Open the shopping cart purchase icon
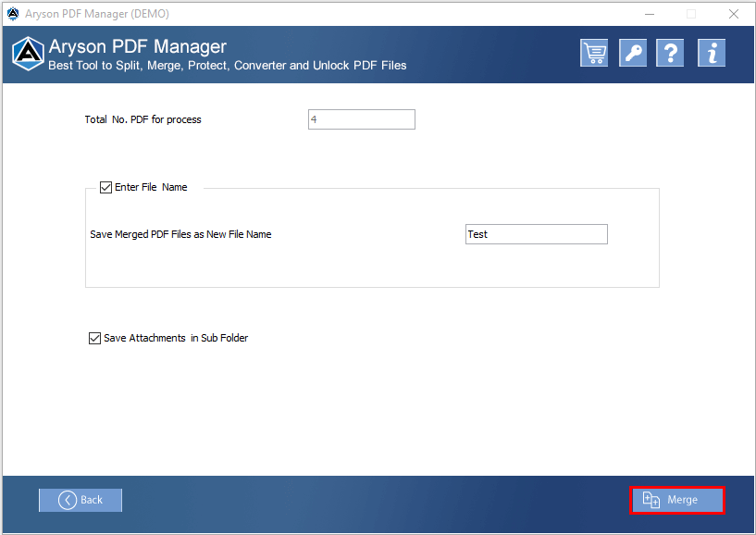Viewport: 756px width, 535px height. 593,53
